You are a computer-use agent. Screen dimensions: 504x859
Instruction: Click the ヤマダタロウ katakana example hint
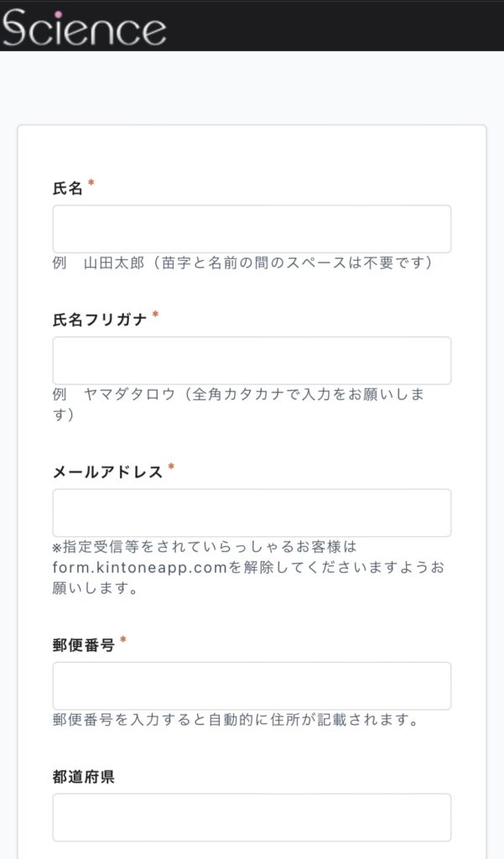point(239,404)
